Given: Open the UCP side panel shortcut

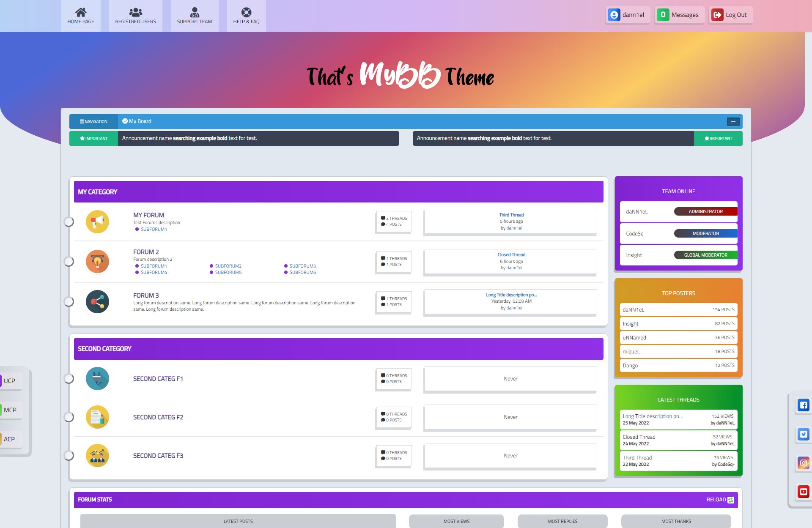Looking at the screenshot, I should click(x=10, y=380).
